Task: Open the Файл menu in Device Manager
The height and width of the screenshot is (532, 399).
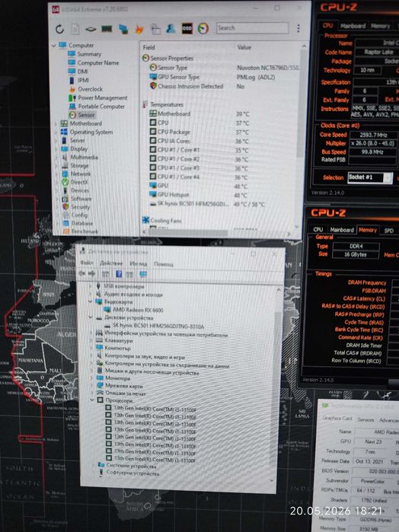Action: (x=87, y=263)
